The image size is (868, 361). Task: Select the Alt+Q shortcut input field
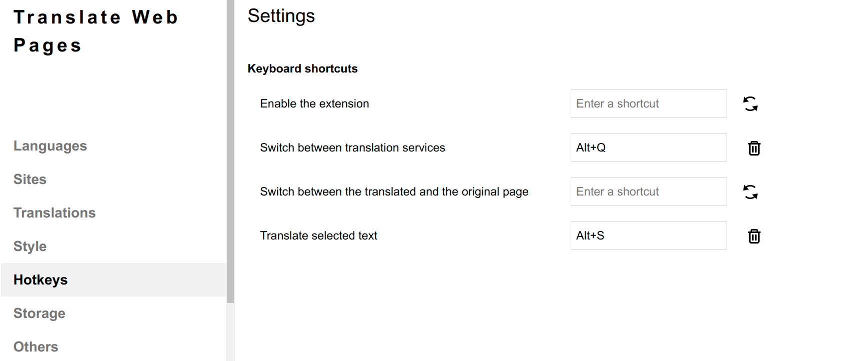648,148
